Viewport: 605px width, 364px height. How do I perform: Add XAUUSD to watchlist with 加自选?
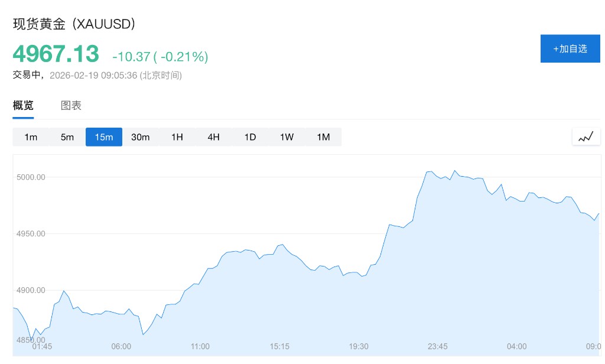tap(570, 48)
